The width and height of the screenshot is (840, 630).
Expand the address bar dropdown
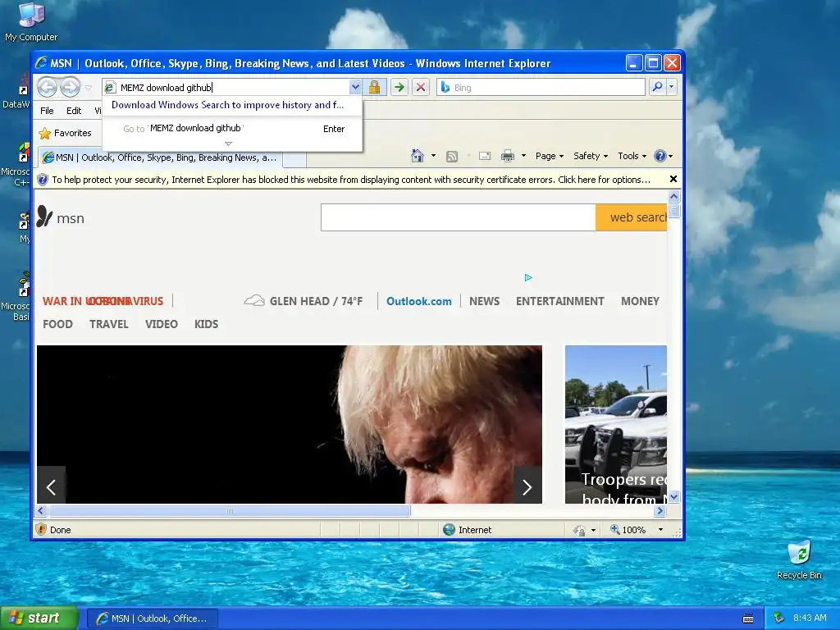pos(355,87)
